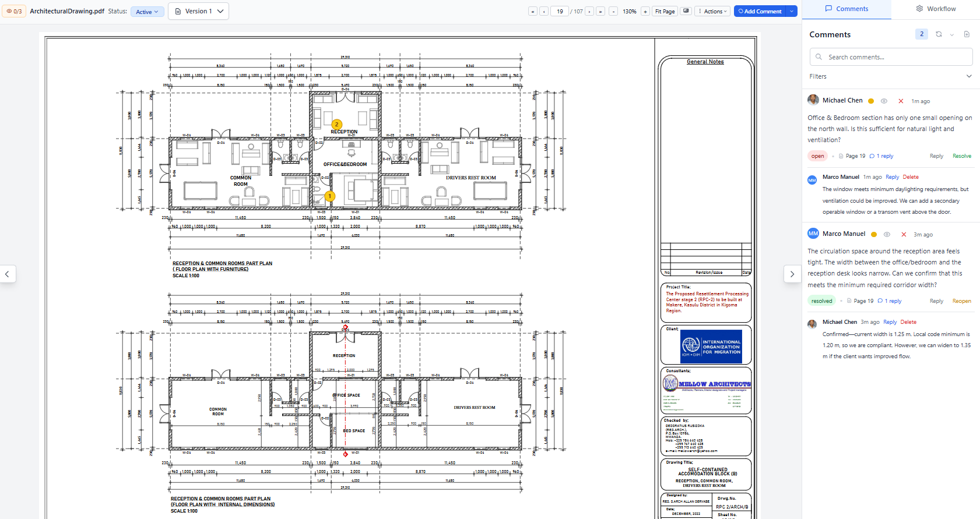This screenshot has height=519, width=980.
Task: Click Marco Manuel's MM avatar on second comment
Action: [x=813, y=234]
